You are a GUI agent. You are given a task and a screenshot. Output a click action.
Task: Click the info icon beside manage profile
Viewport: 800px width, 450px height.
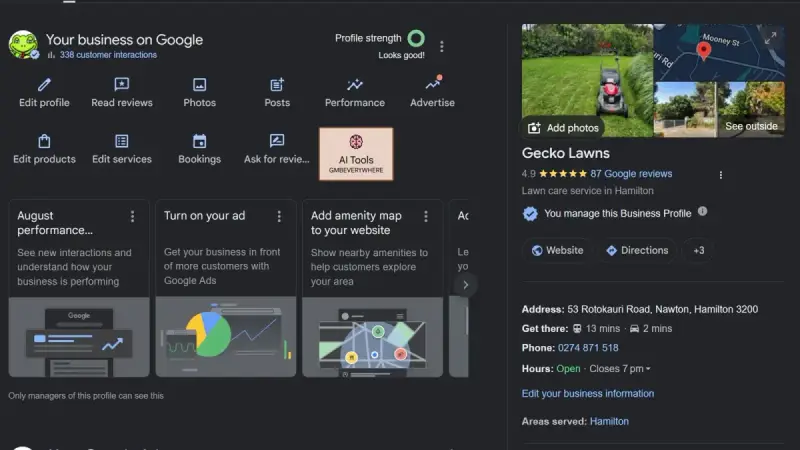[703, 211]
